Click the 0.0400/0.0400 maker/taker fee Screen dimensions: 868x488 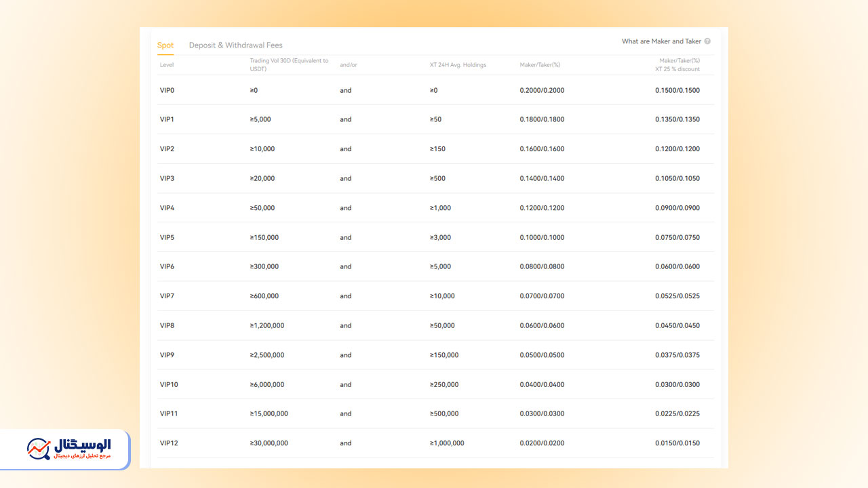[542, 384]
